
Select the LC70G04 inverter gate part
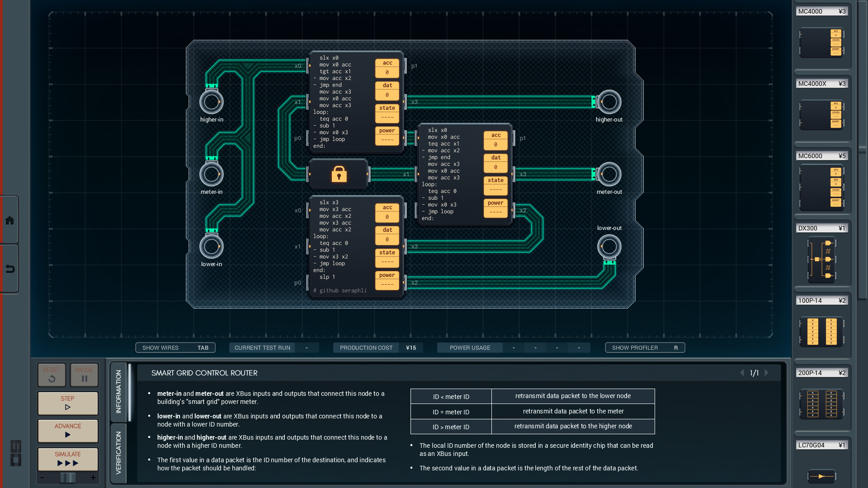point(821,476)
